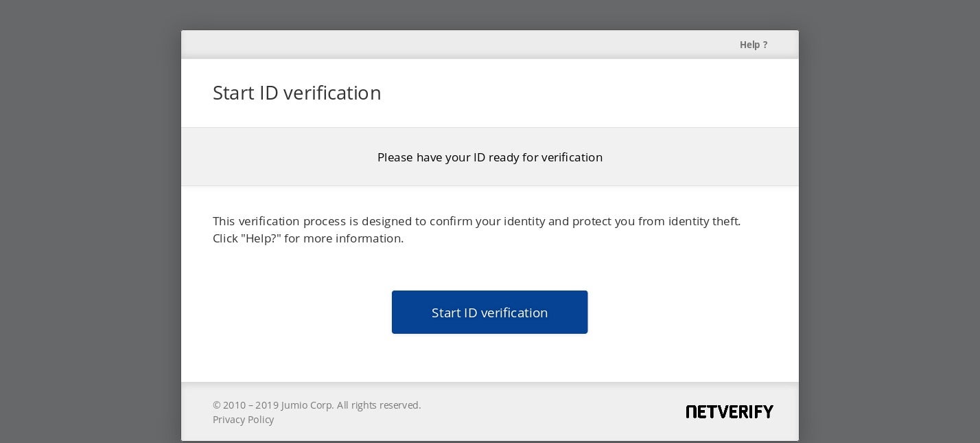The height and width of the screenshot is (443, 980).
Task: Click the dark backdrop left of the dialog
Action: coord(89,227)
